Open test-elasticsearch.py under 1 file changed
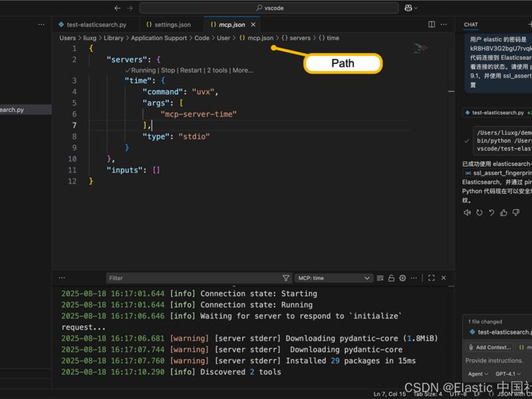 click(x=501, y=332)
